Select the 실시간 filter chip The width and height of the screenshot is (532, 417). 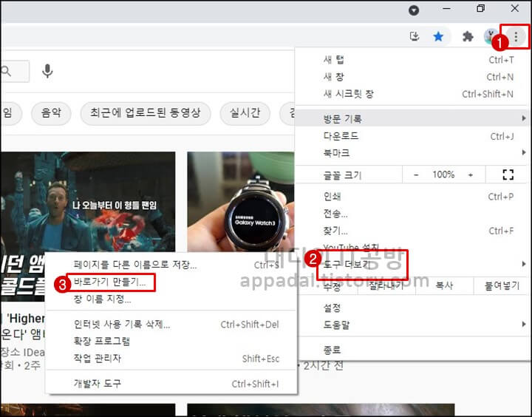coord(245,112)
